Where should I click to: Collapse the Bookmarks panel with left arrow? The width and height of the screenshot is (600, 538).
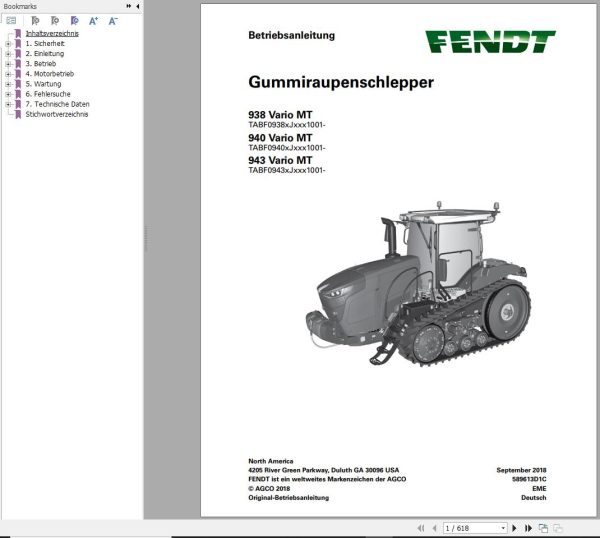click(137, 6)
